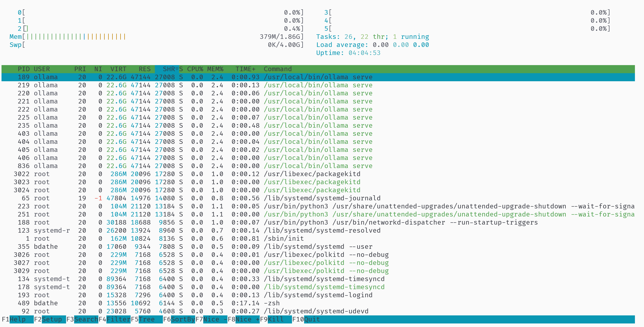Image resolution: width=644 pixels, height=327 pixels.
Task: Sort by the VIRT column header
Action: coord(119,69)
